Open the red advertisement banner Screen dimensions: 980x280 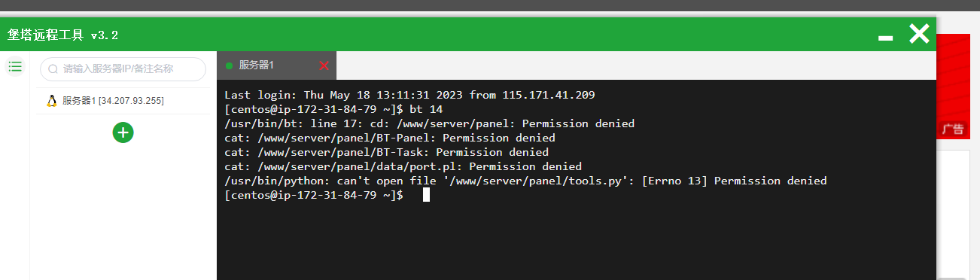[x=958, y=86]
